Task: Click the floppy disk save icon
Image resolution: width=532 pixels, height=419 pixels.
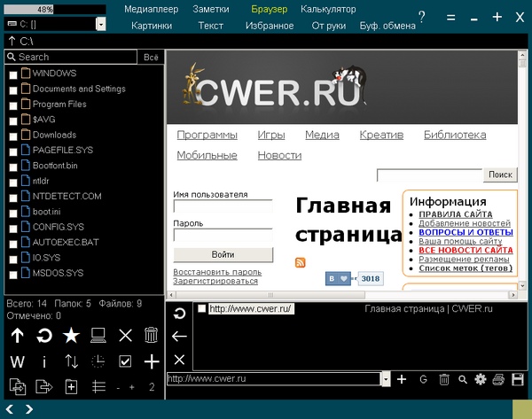Action: 501,379
